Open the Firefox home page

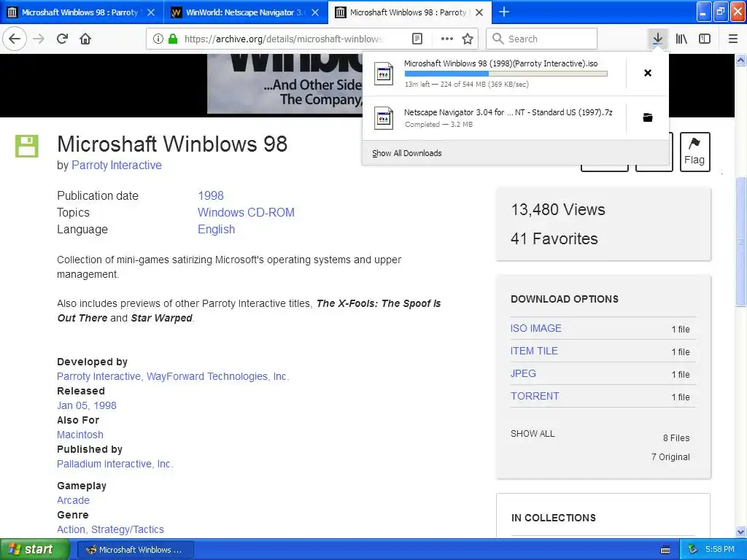pos(85,39)
